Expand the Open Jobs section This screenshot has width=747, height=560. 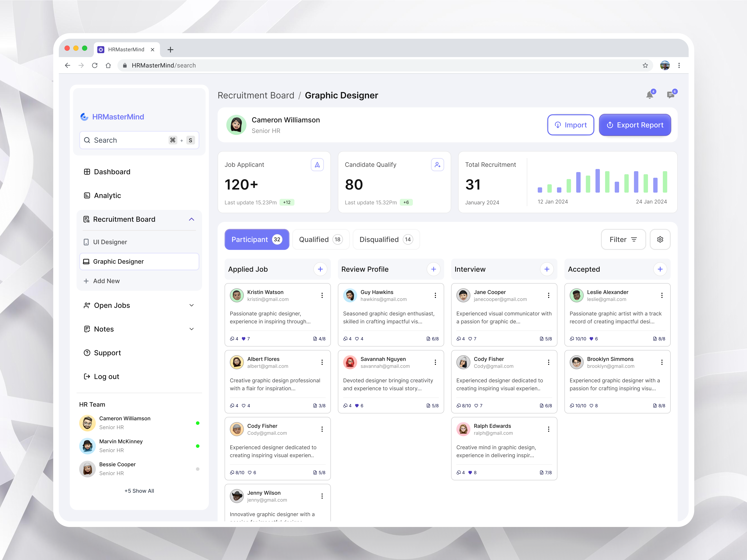[x=192, y=305]
